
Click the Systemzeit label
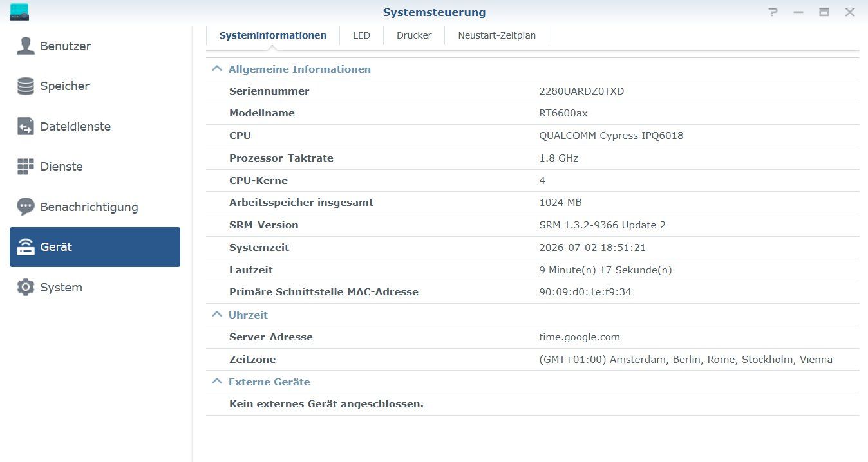pyautogui.click(x=259, y=248)
